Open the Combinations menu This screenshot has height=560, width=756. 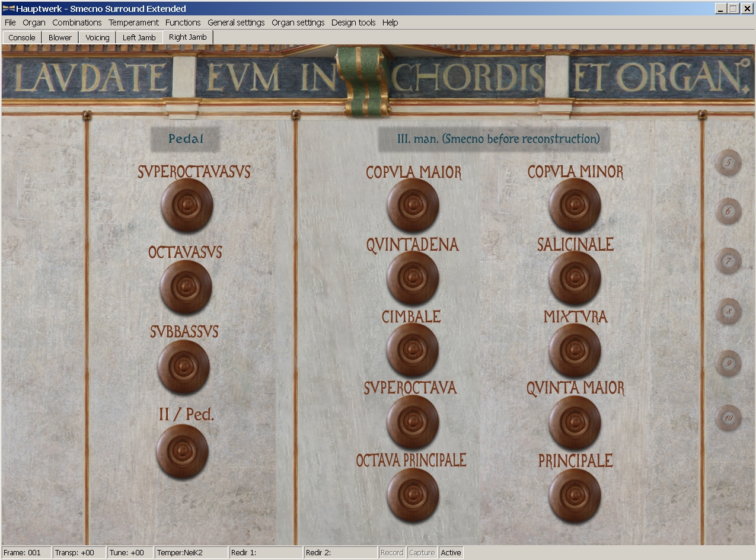77,23
